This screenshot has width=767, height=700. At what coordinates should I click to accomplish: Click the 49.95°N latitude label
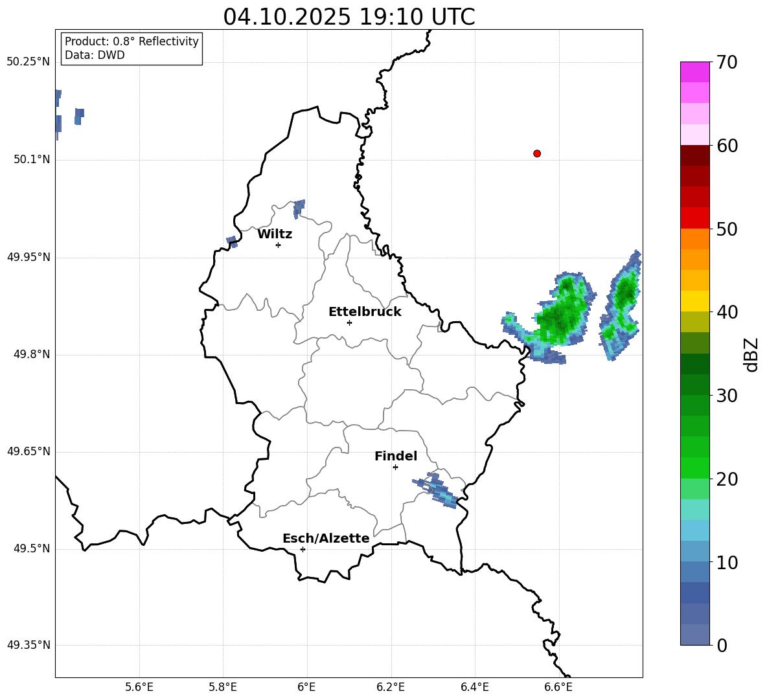pyautogui.click(x=29, y=257)
